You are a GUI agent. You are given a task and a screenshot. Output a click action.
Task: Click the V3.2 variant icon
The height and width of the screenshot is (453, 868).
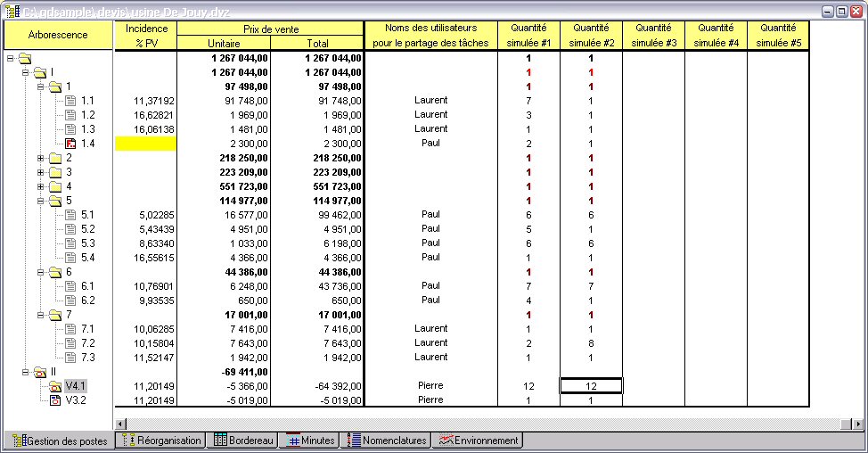tap(54, 400)
